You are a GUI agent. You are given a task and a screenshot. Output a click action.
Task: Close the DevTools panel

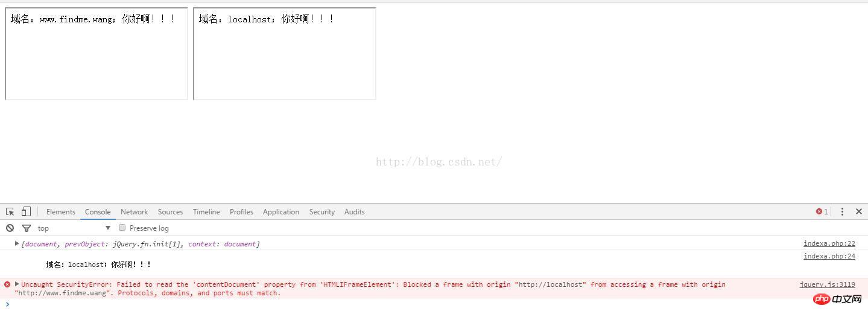click(x=859, y=211)
